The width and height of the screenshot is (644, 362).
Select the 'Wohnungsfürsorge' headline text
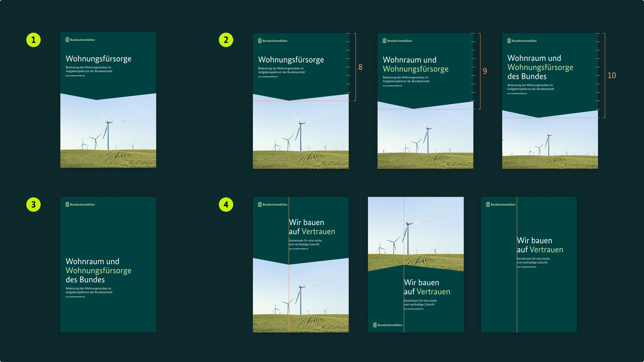tap(99, 59)
